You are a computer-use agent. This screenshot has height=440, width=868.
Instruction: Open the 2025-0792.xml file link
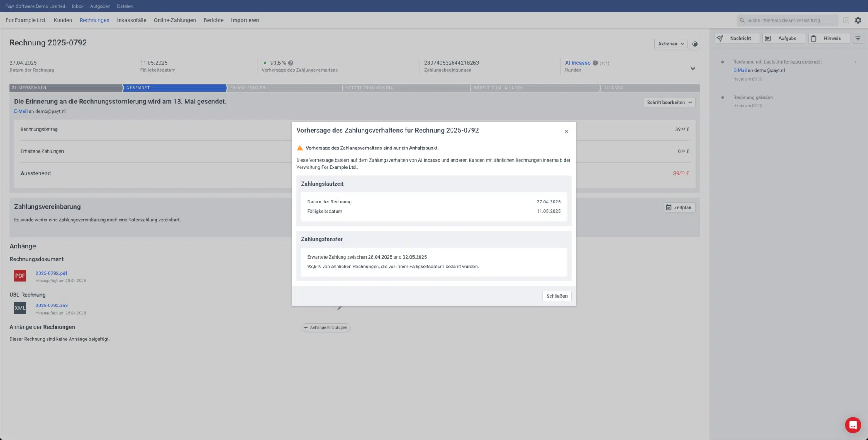coord(52,306)
